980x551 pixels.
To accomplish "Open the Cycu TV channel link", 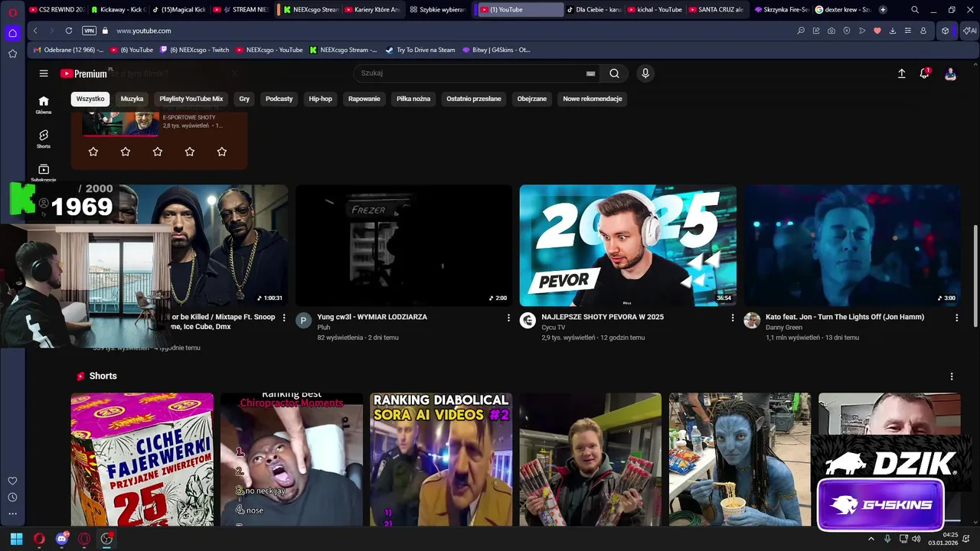I will coord(553,327).
